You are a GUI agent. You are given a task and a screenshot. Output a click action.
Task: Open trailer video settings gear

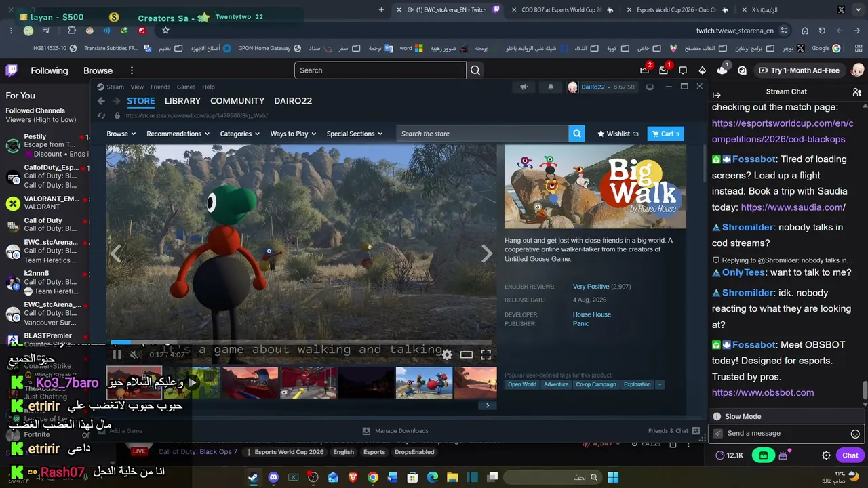pos(447,354)
